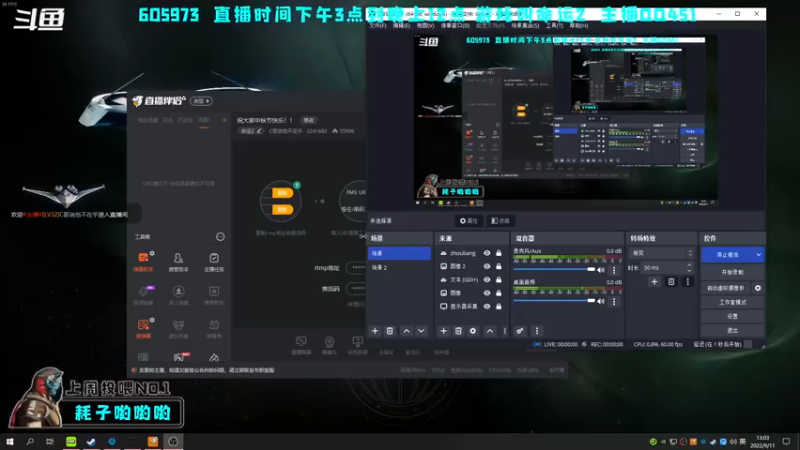Toggle visibility of 图像 2 source

pos(487,266)
